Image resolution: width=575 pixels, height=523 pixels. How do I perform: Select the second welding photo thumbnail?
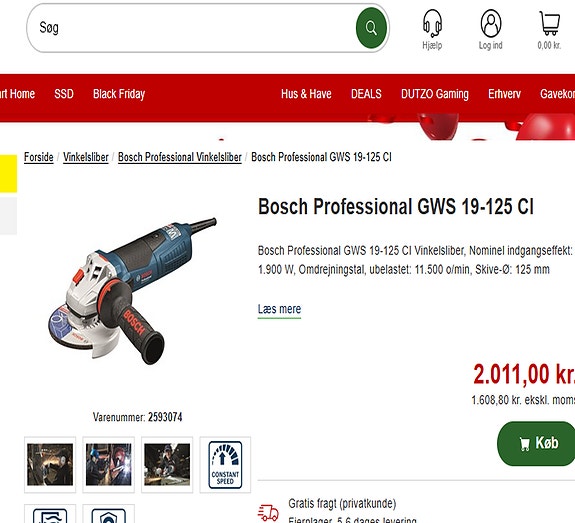click(x=109, y=465)
